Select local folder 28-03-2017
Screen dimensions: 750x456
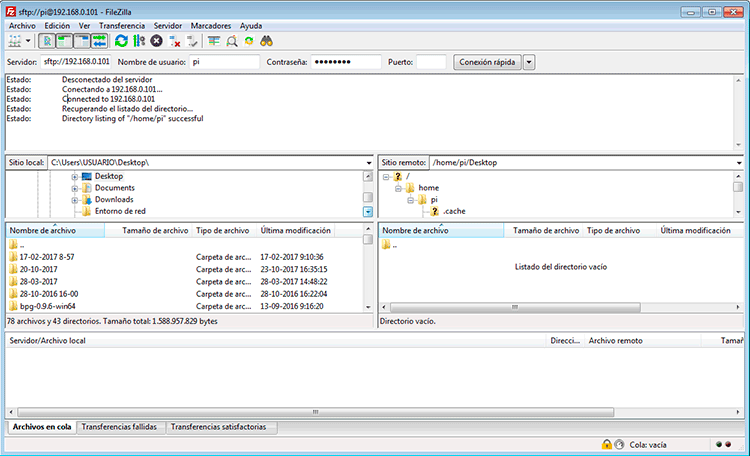tap(38, 282)
